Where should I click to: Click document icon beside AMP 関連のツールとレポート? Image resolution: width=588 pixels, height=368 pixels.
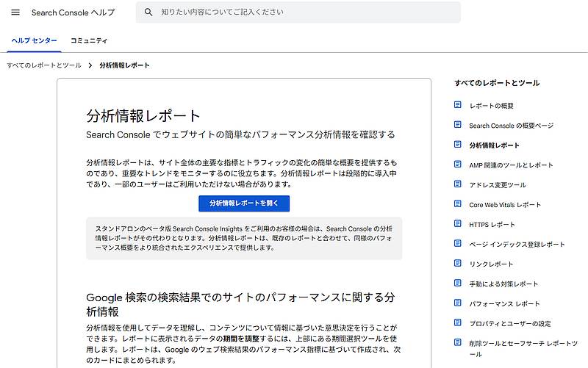click(x=457, y=164)
